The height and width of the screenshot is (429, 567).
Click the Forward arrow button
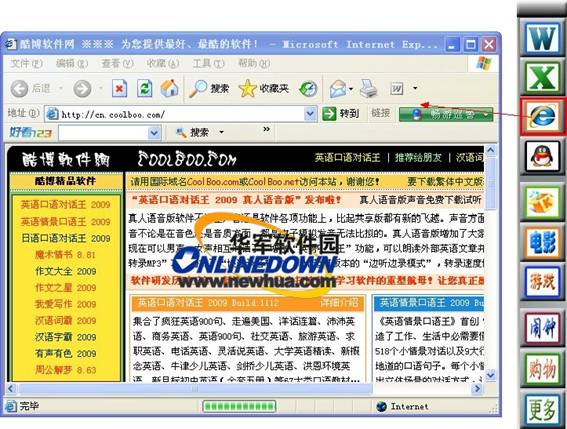tap(82, 88)
